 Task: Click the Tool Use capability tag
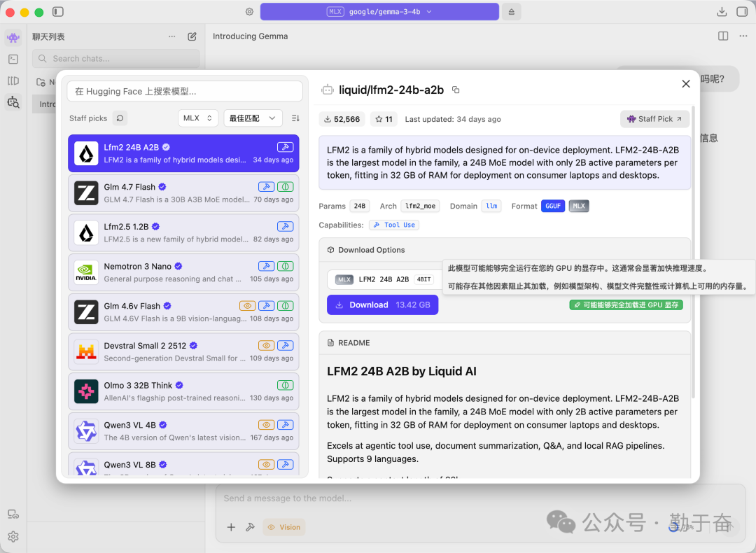(x=394, y=225)
